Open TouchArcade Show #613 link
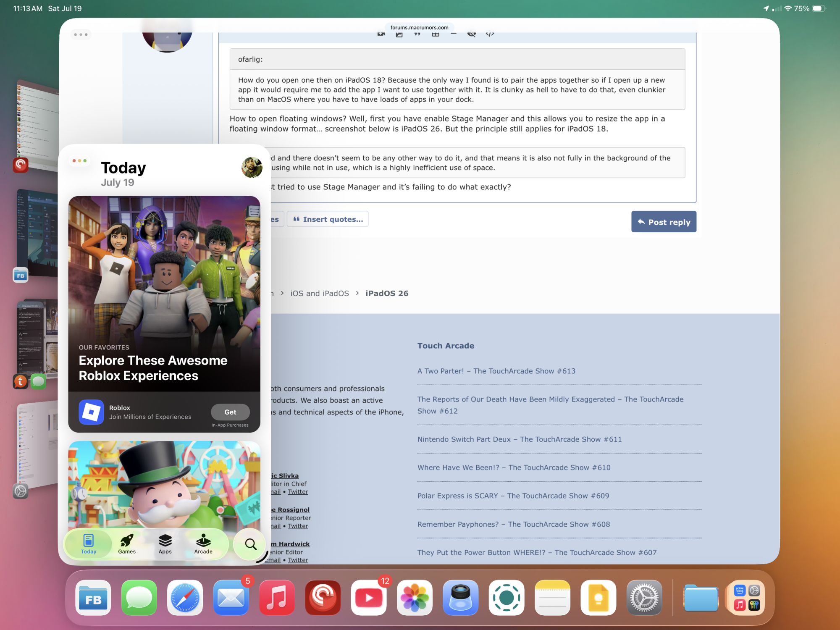840x630 pixels. [496, 371]
